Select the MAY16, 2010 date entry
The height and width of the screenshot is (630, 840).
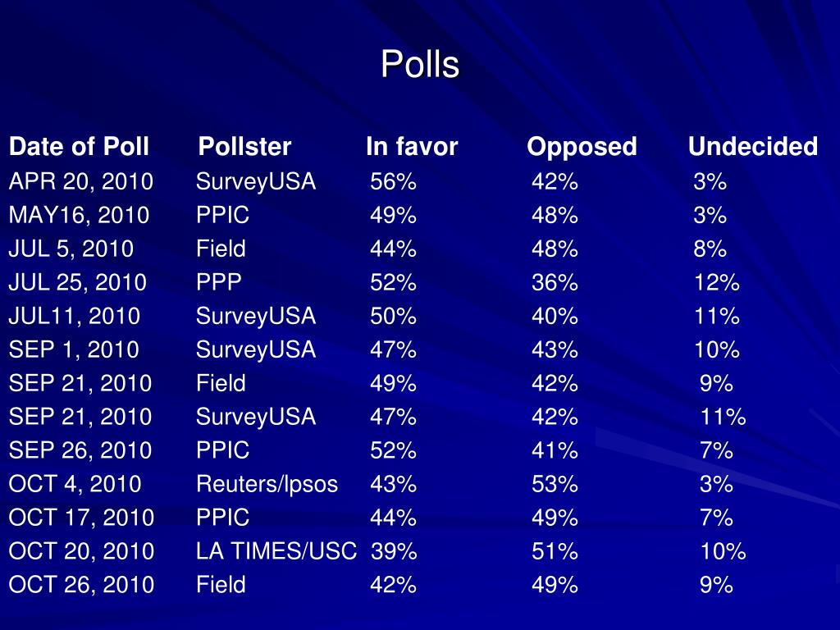[79, 215]
